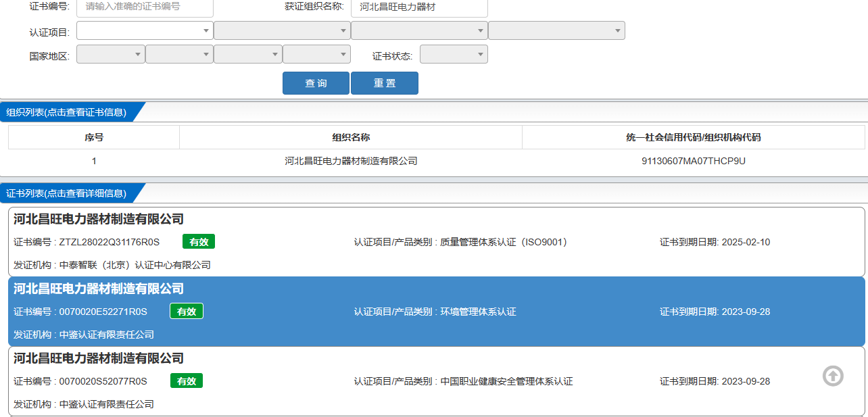This screenshot has width=868, height=417.
Task: Open the first 认证项目 dropdown
Action: click(145, 30)
